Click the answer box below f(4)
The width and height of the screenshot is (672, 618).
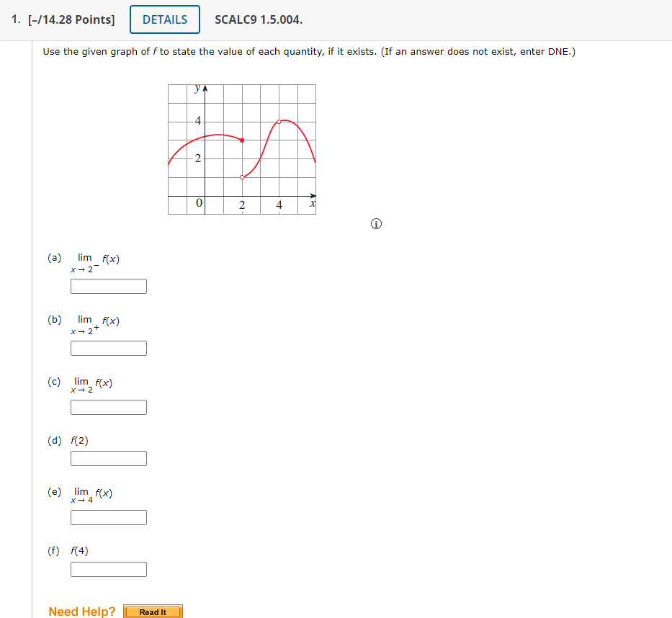pyautogui.click(x=108, y=569)
